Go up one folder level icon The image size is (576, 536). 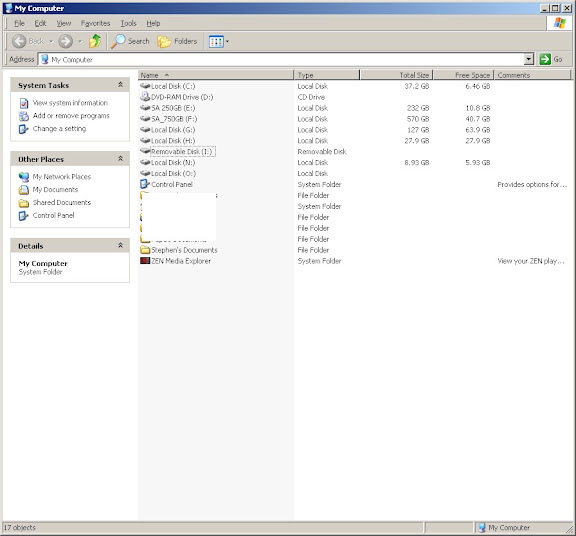point(95,41)
